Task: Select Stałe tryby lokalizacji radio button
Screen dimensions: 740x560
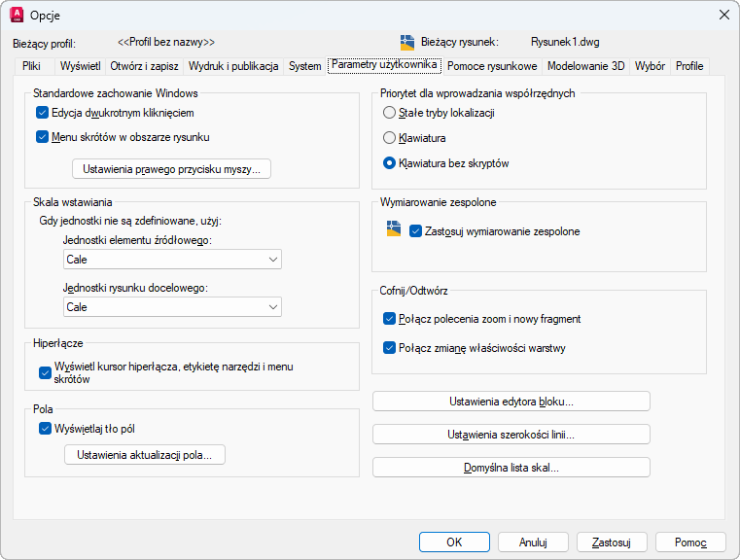Action: point(390,113)
